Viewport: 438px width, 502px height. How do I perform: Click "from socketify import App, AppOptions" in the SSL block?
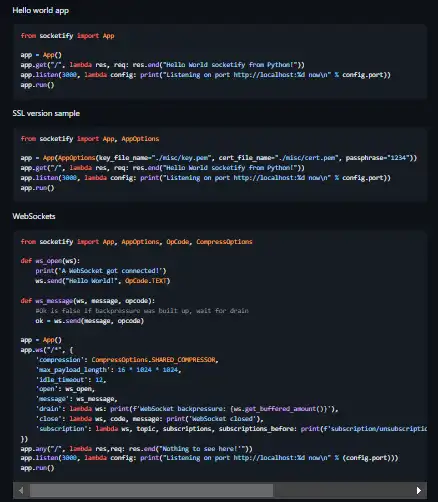[90, 139]
